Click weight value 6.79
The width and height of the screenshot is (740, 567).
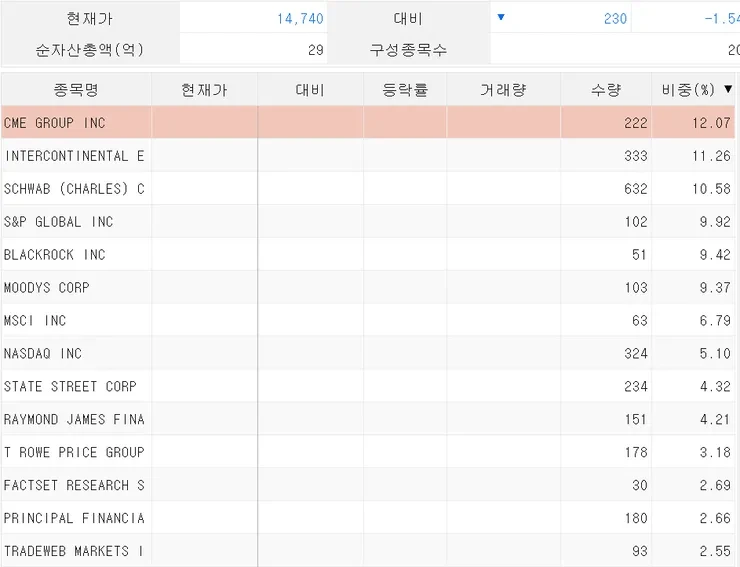(x=715, y=321)
